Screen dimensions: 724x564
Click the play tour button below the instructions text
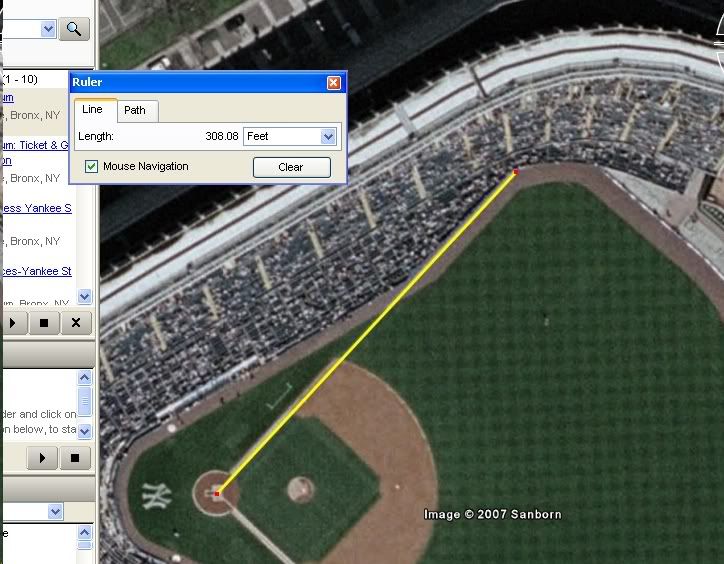(42, 458)
